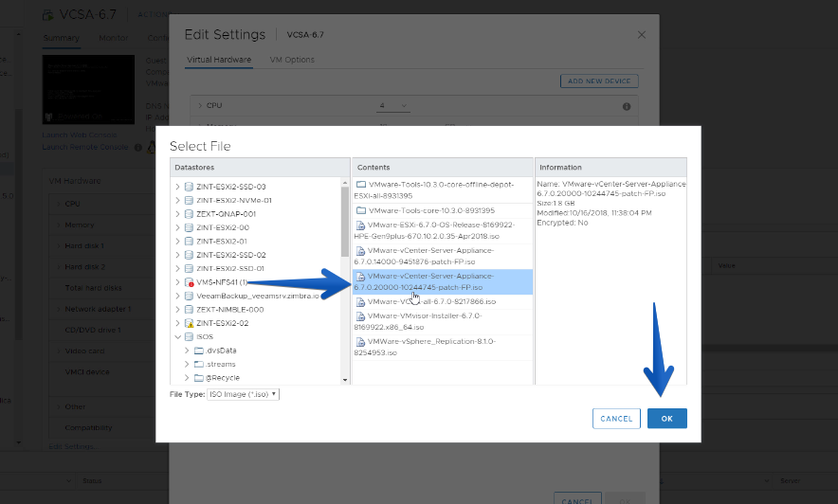Click the Datastores tree scroll down arrow
The height and width of the screenshot is (504, 838).
[x=345, y=380]
